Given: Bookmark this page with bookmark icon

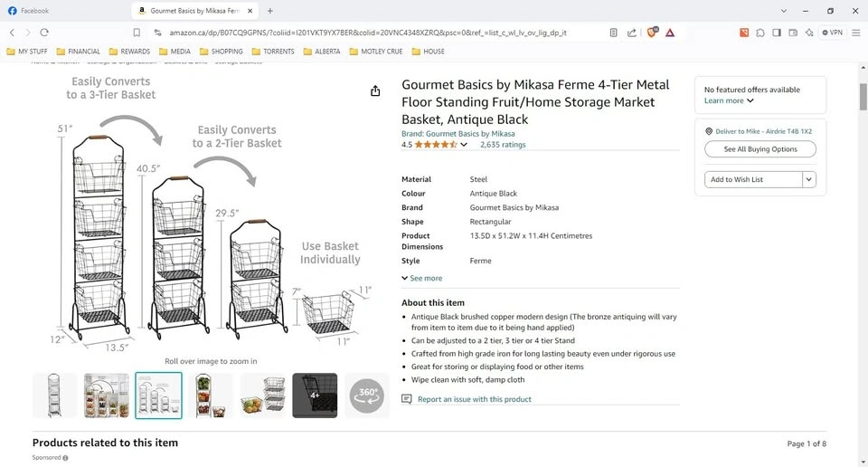Looking at the screenshot, I should click(137, 33).
